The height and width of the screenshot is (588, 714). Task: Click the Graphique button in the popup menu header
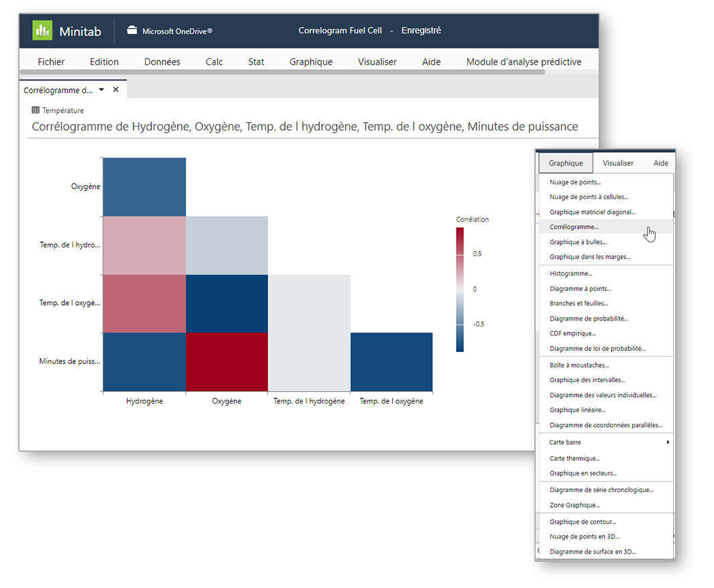(x=565, y=163)
